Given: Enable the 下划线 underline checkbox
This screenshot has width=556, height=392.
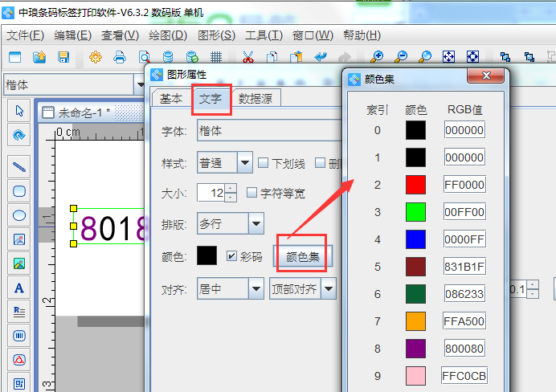Looking at the screenshot, I should coord(264,163).
